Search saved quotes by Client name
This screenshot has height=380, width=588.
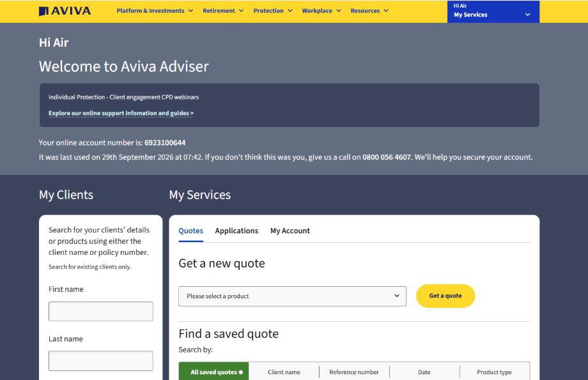click(284, 372)
